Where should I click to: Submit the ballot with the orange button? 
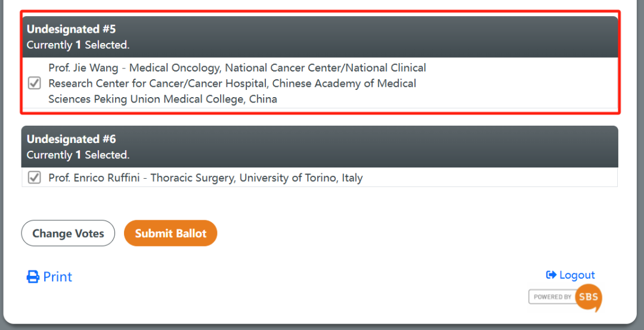coord(171,233)
